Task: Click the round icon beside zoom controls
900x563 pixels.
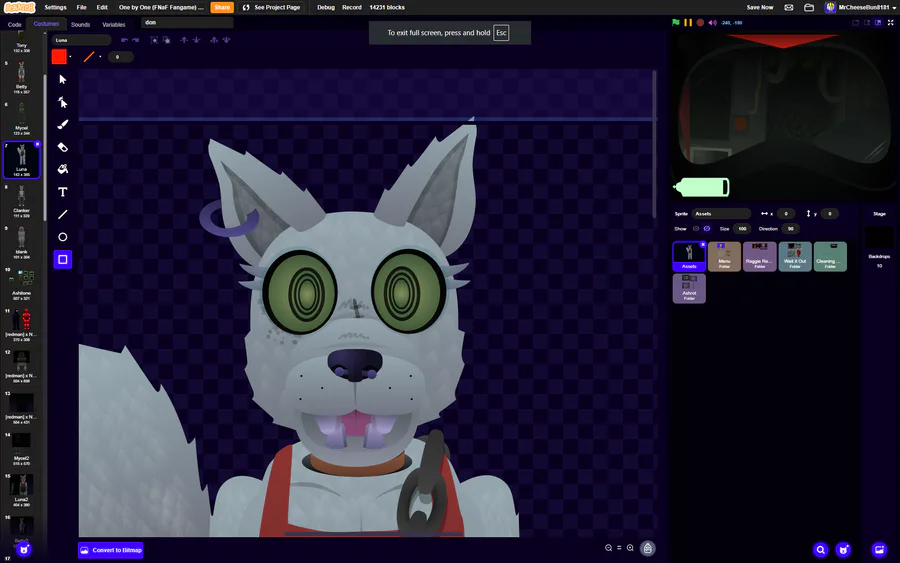Action: pyautogui.click(x=647, y=549)
